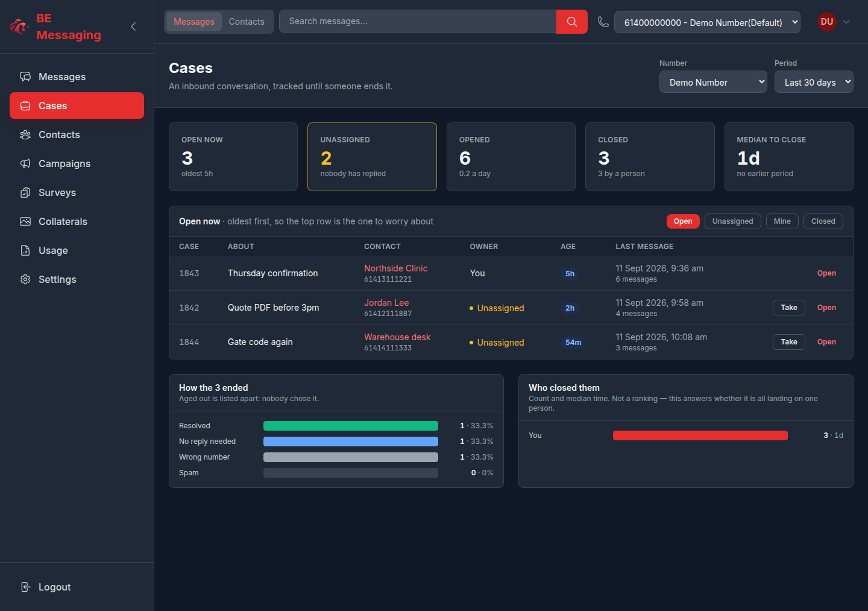
Task: Click the empty Spam bar
Action: pyautogui.click(x=351, y=473)
